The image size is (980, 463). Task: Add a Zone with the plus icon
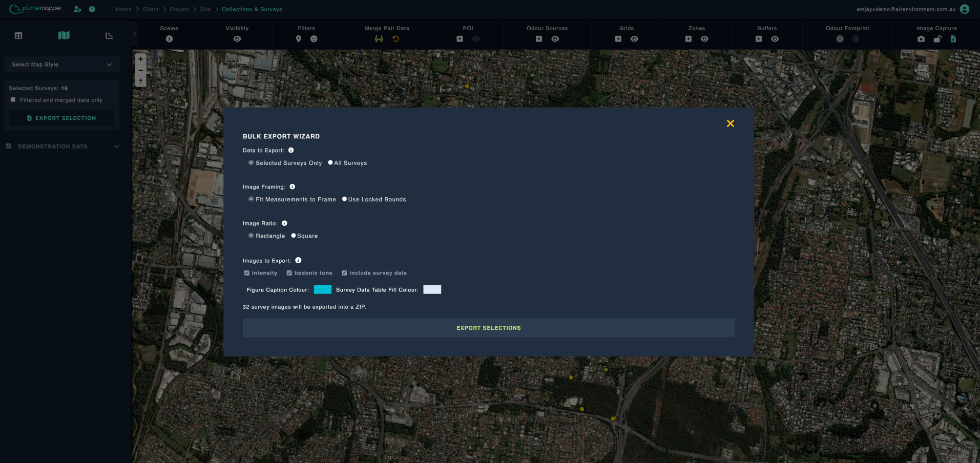click(689, 39)
